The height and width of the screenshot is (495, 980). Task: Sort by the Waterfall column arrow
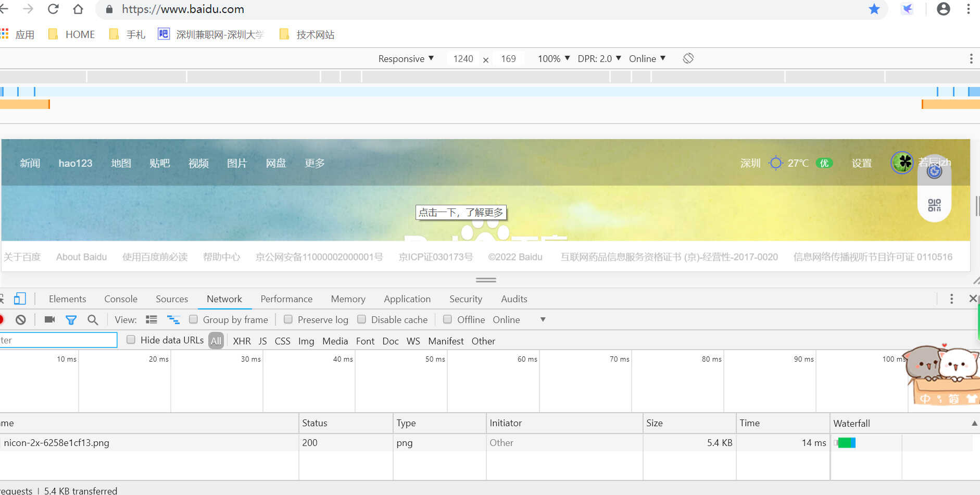[974, 423]
